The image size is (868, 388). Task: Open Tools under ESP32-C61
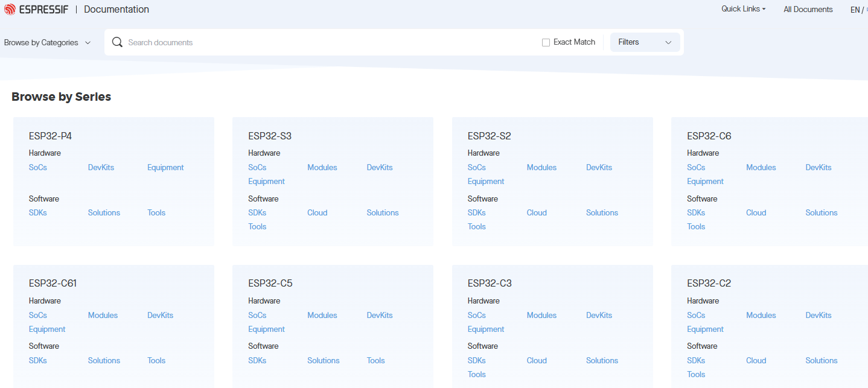(156, 360)
